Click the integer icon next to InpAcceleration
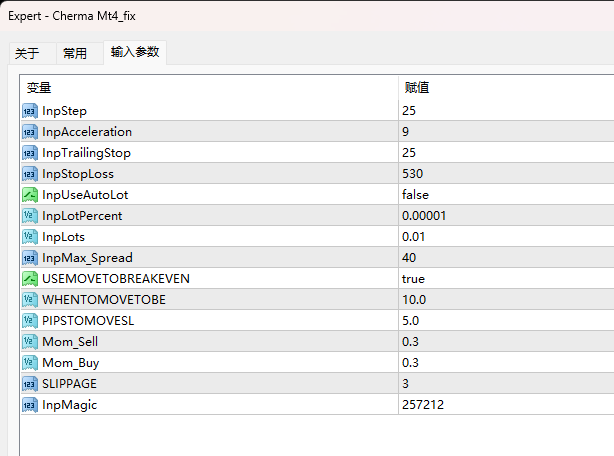Viewport: 614px width, 456px height. click(30, 132)
